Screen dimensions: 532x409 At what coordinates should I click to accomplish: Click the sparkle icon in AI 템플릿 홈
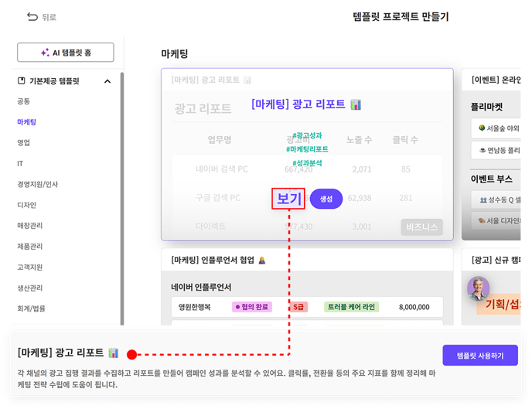click(x=45, y=53)
